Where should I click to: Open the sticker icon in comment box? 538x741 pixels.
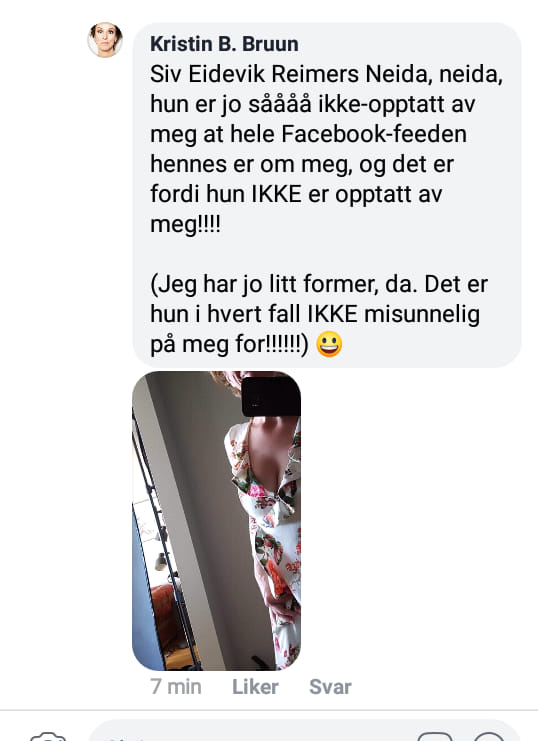pos(434,736)
